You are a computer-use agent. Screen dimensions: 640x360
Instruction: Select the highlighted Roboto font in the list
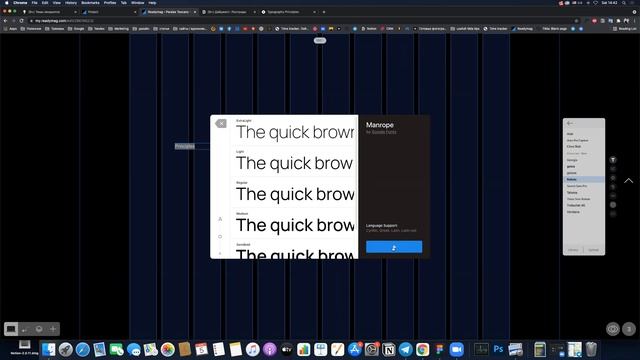coord(584,179)
